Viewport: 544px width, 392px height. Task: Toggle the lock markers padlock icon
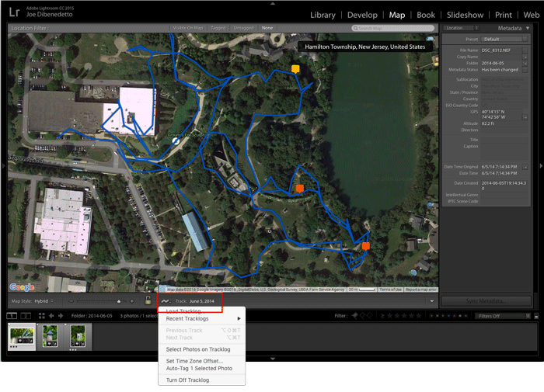click(x=148, y=300)
